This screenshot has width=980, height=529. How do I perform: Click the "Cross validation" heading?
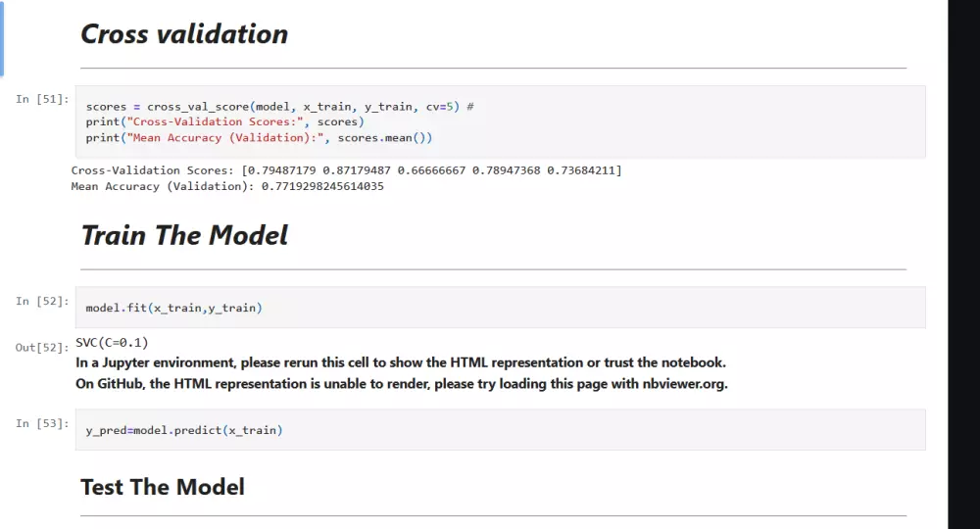pos(184,34)
